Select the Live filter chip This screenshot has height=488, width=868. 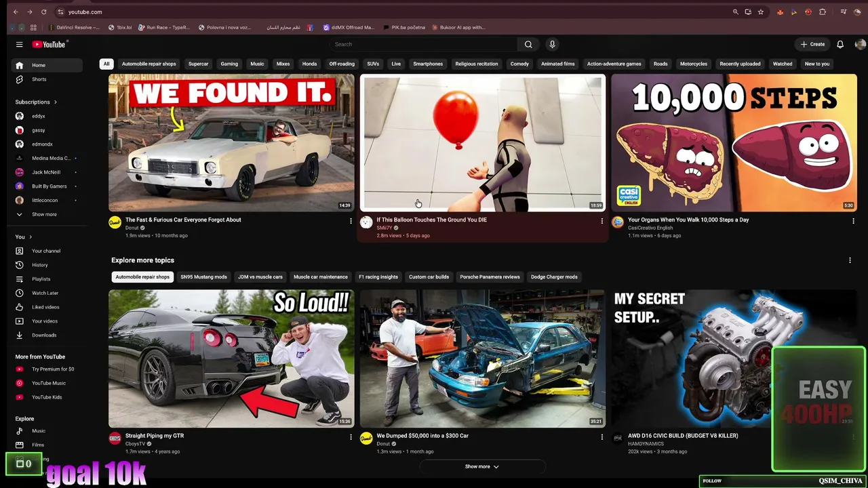coord(396,64)
